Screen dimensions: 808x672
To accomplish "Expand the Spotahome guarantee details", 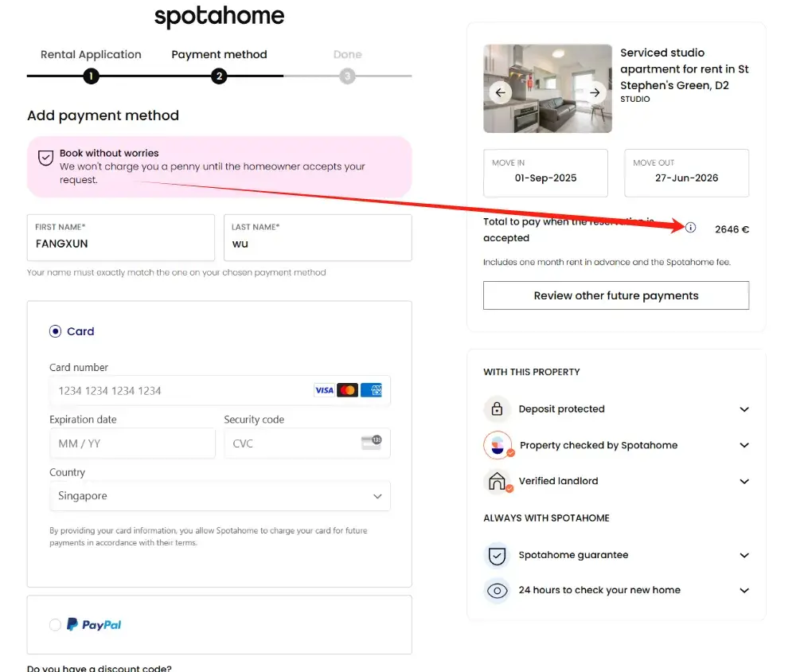I will (x=744, y=555).
